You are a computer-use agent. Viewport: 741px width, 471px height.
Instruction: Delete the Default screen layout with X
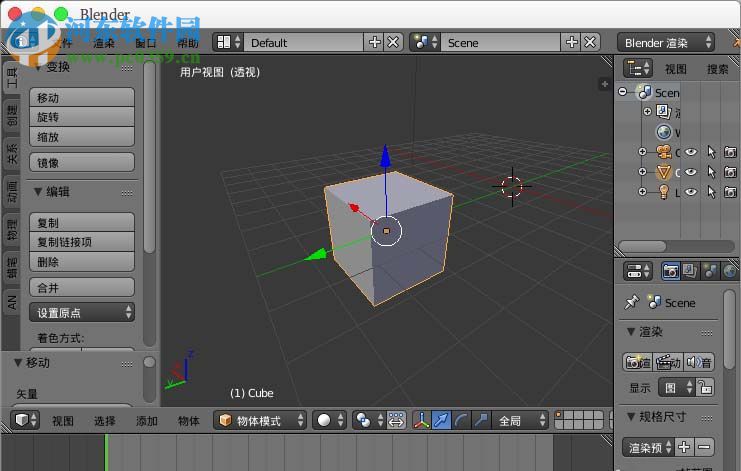[x=393, y=43]
